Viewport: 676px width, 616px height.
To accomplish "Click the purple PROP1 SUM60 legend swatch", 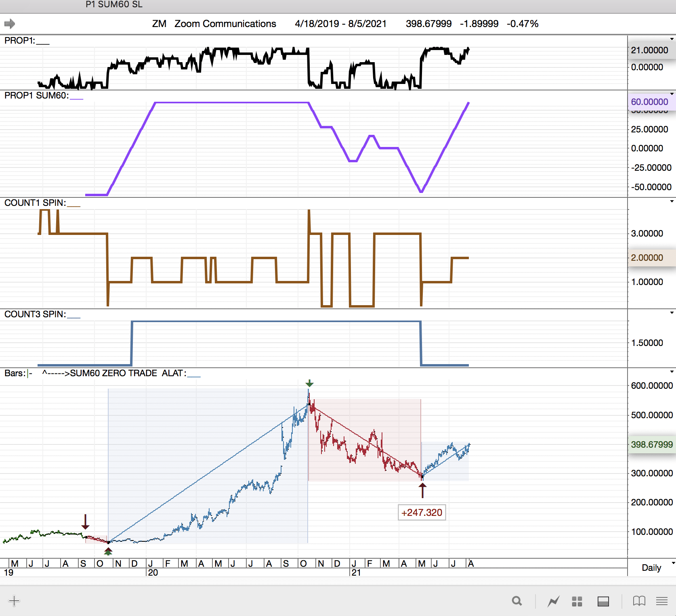I will click(x=76, y=98).
